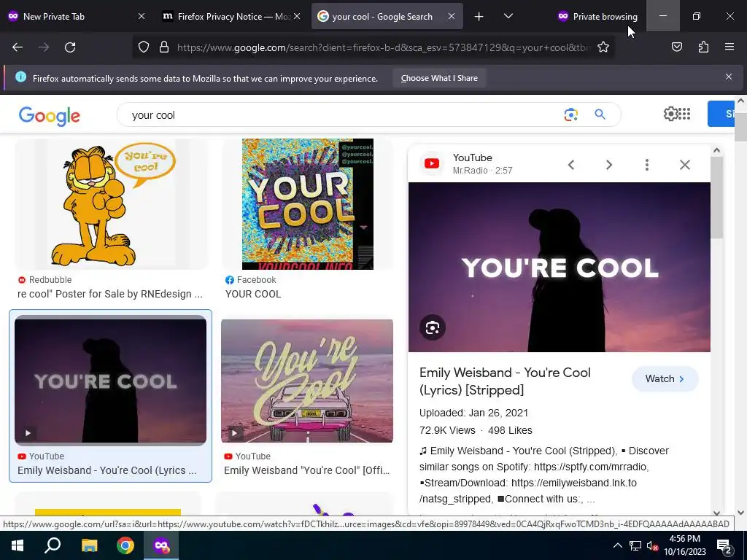Open the Google apps grid
The image size is (747, 560).
684,114
